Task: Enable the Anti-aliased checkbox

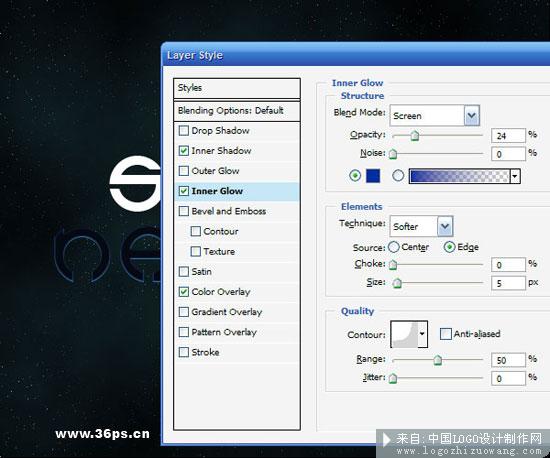Action: (445, 334)
